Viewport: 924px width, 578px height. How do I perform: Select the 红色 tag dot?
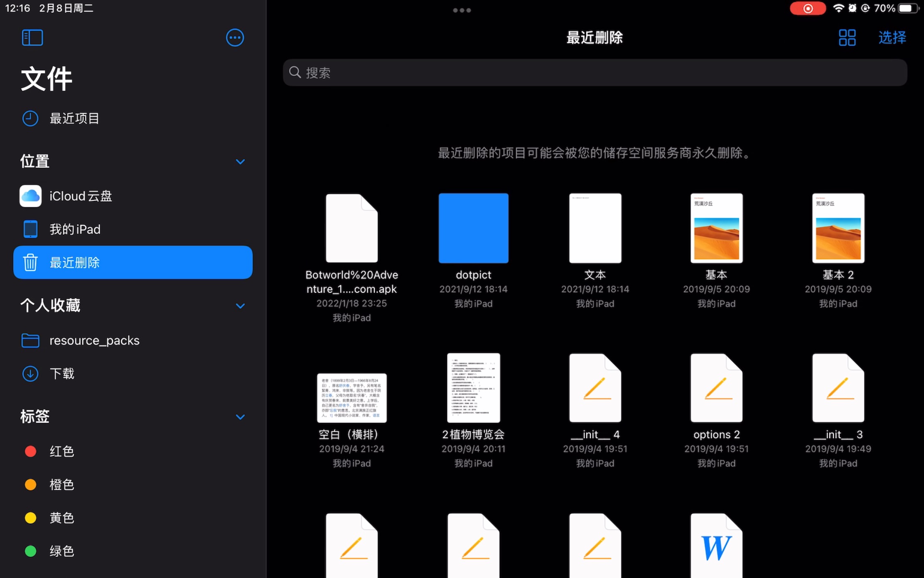click(x=30, y=451)
